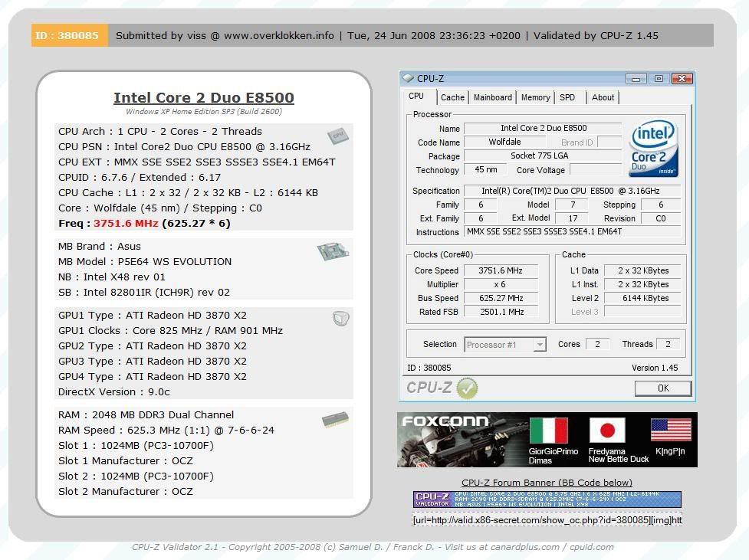Viewport: 749px width, 560px height.
Task: Click the empty Core Voltage field
Action: (x=596, y=169)
